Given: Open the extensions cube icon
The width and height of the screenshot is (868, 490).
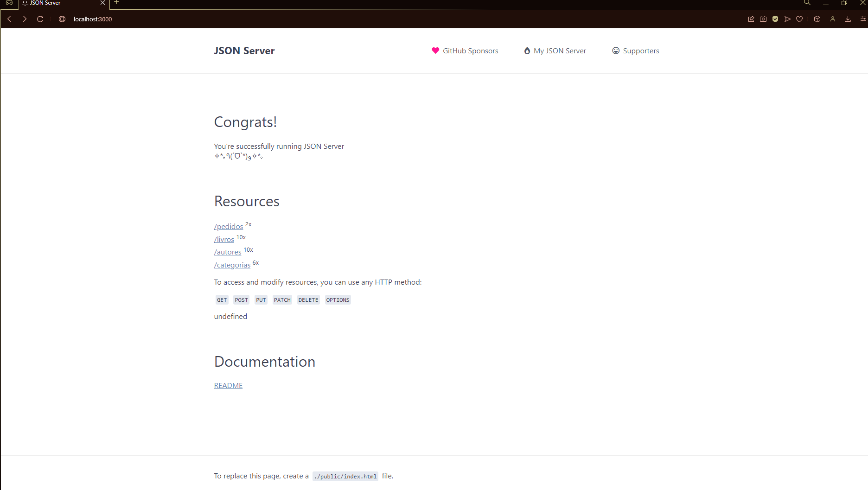Looking at the screenshot, I should pos(817,19).
